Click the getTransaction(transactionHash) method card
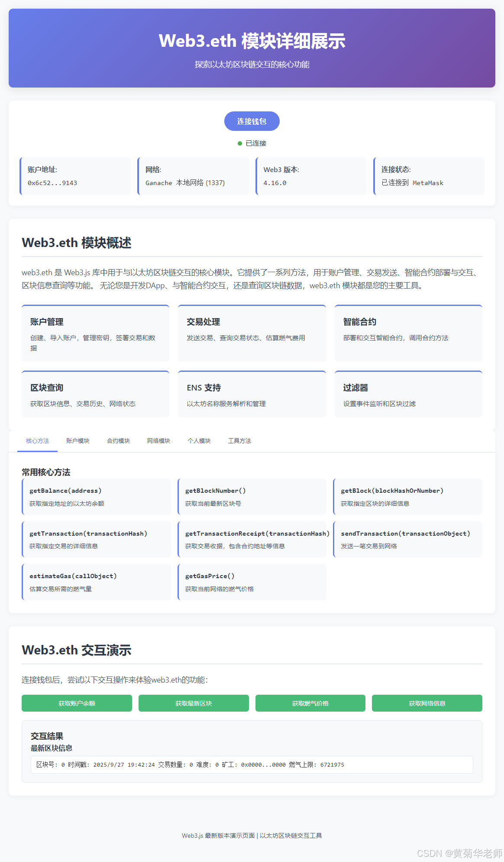Screen dimensions: 504x862 click(96, 540)
